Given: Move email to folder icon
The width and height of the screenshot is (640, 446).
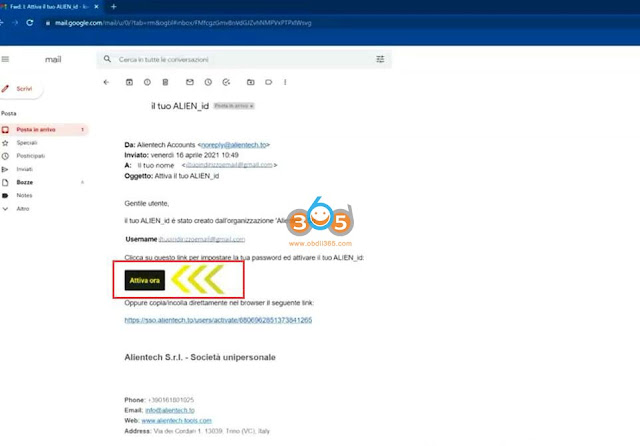Looking at the screenshot, I should point(251,82).
